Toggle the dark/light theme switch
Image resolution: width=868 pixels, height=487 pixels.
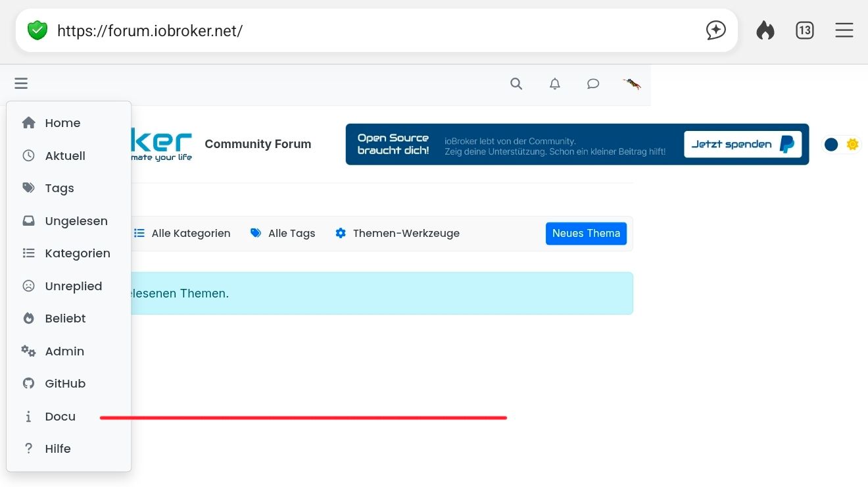[x=842, y=144]
